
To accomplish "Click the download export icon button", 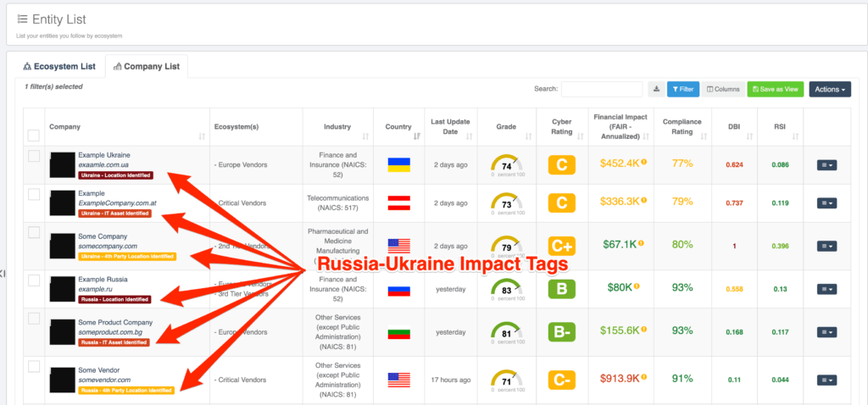I will (x=656, y=89).
